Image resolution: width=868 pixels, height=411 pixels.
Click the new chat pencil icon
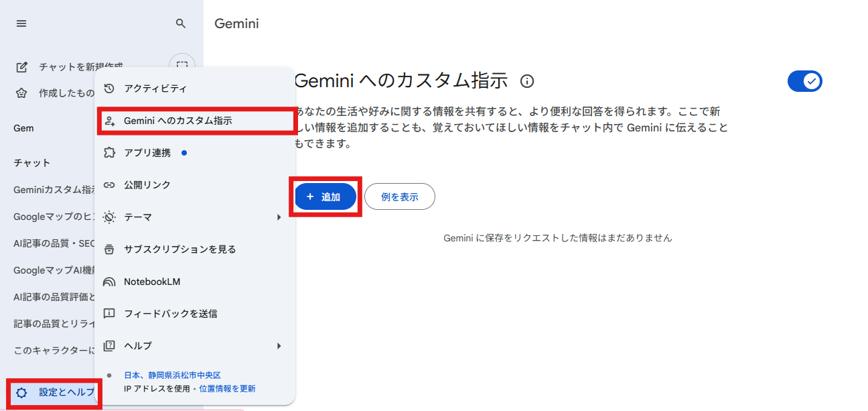[x=21, y=67]
